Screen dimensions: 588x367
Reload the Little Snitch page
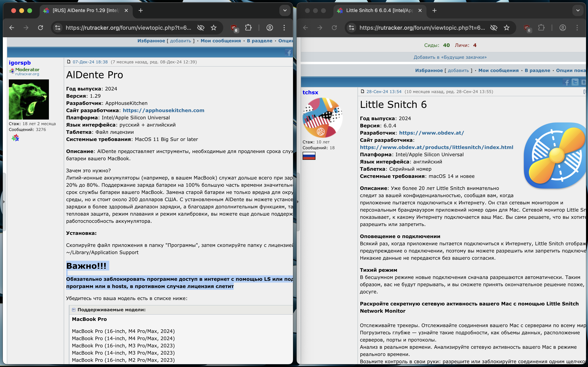click(x=334, y=28)
